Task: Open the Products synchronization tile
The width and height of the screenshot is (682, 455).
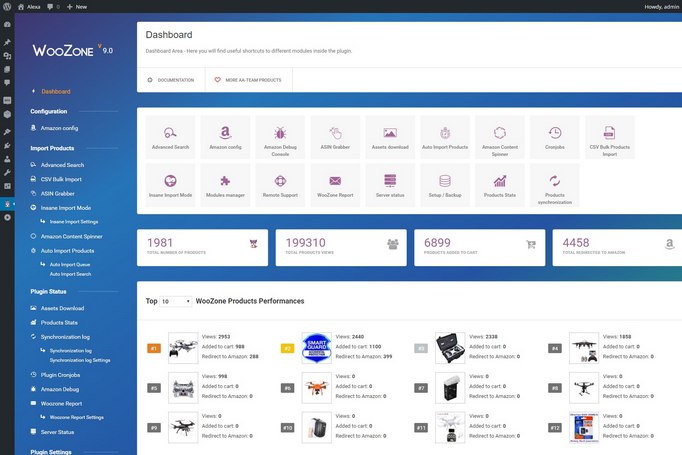Action: pos(555,185)
